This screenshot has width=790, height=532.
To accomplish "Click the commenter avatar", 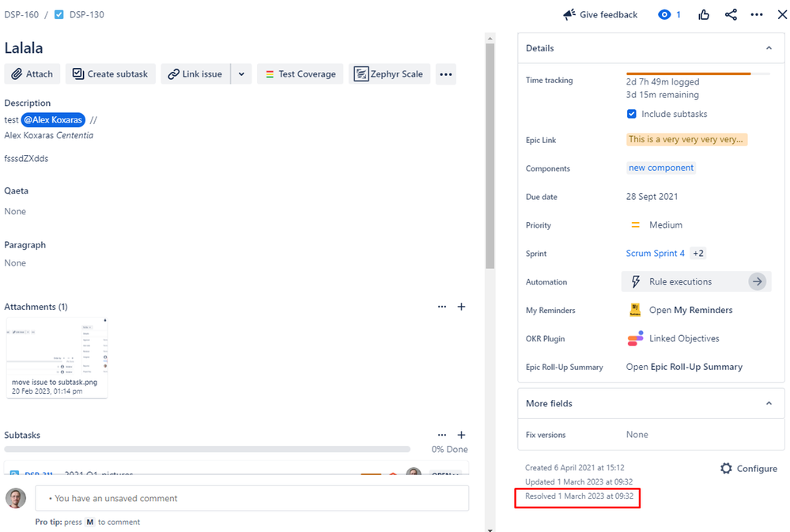I will (x=16, y=498).
